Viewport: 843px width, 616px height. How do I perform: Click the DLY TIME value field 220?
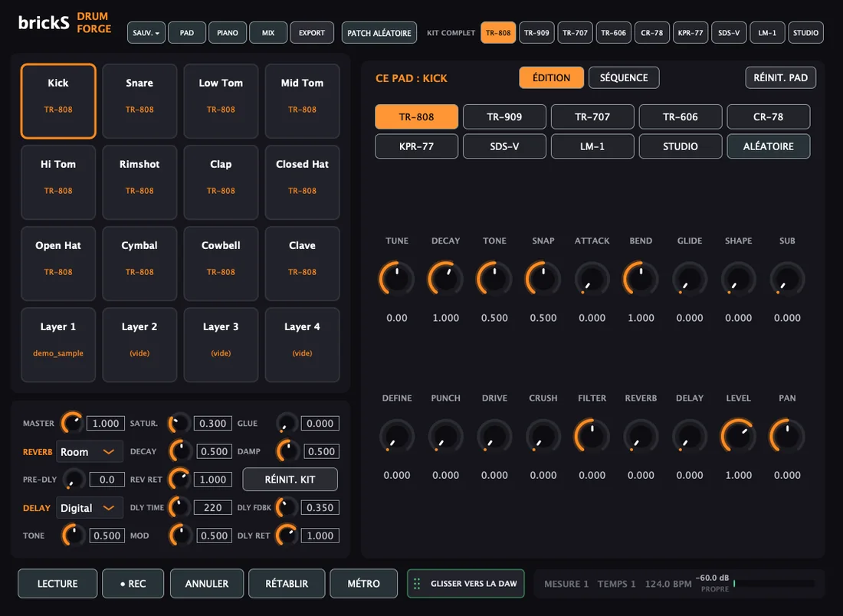click(213, 507)
